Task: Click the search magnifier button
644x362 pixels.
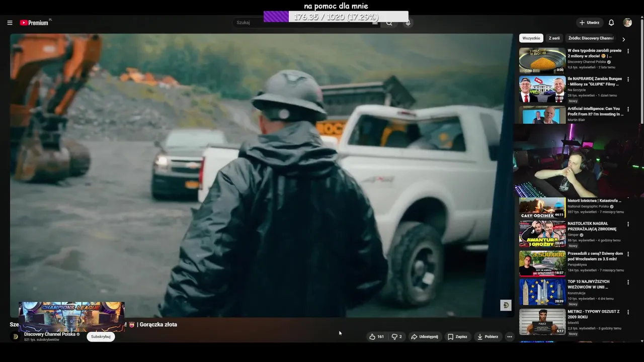Action: tap(389, 23)
